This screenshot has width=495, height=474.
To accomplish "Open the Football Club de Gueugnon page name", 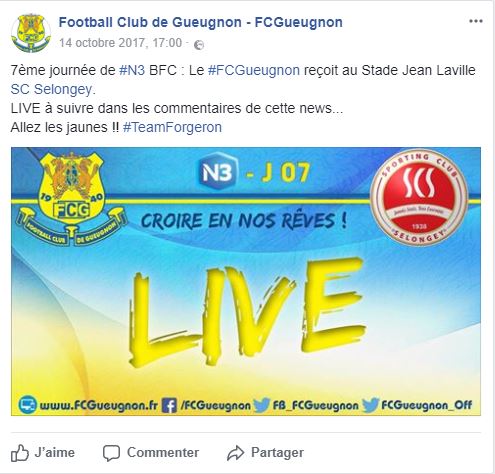I will [201, 22].
